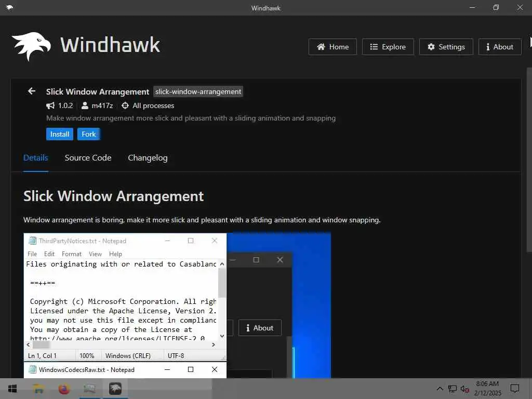This screenshot has height=399, width=532.
Task: Click the Windhawk icon in the title bar
Action: tap(9, 7)
